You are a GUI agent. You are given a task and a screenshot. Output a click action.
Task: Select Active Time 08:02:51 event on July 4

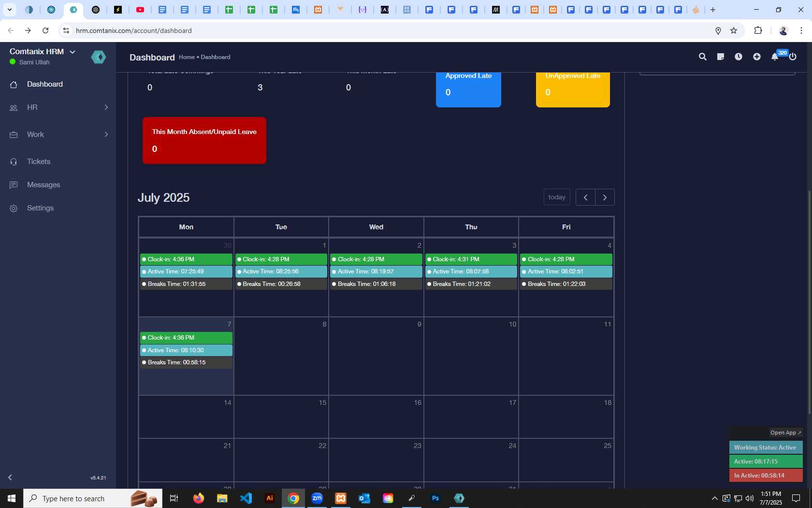[566, 271]
